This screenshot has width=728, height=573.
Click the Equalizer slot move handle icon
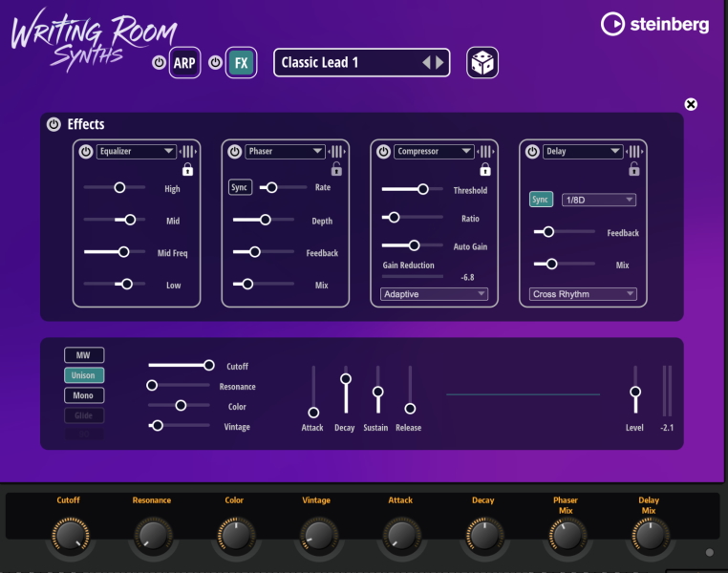point(188,151)
